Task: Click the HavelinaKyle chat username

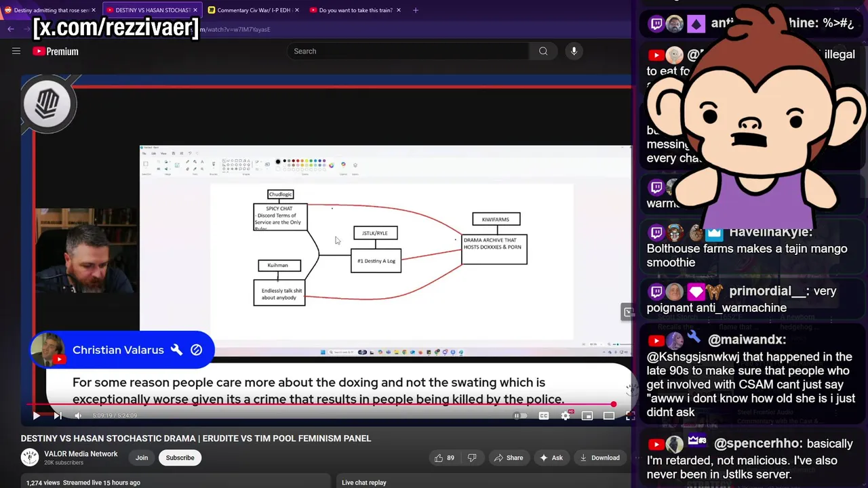Action: click(770, 232)
